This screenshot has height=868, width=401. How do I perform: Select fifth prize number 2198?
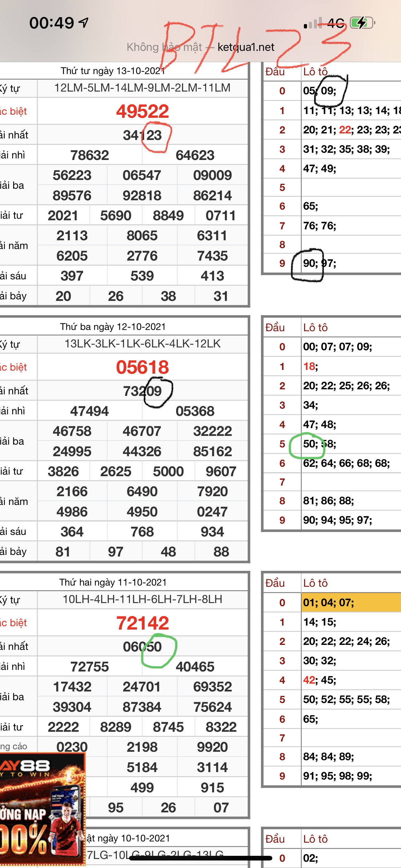pos(142,747)
